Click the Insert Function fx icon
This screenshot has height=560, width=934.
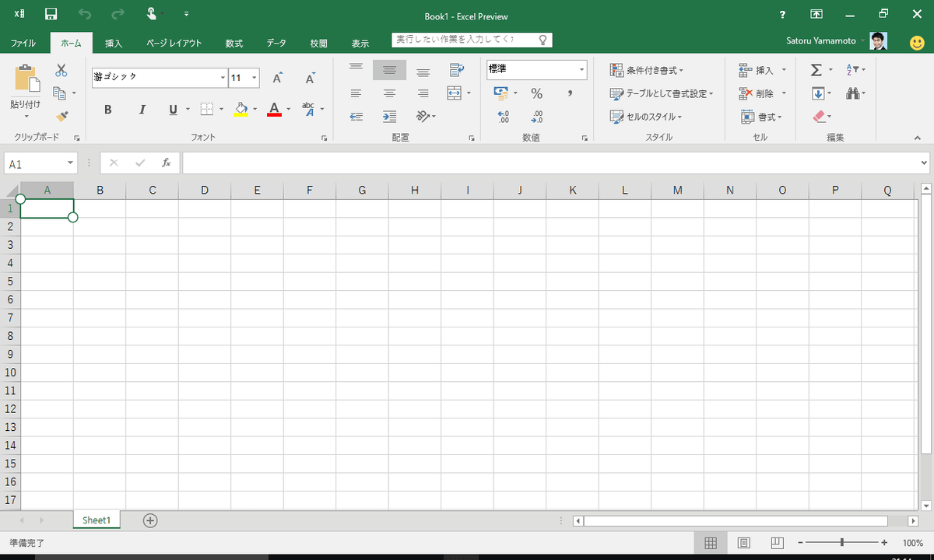[165, 163]
